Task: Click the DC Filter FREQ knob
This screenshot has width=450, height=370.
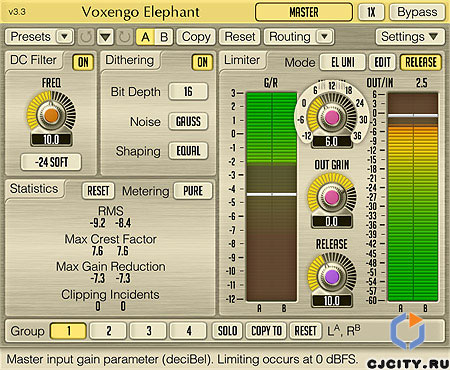Action: 51,115
